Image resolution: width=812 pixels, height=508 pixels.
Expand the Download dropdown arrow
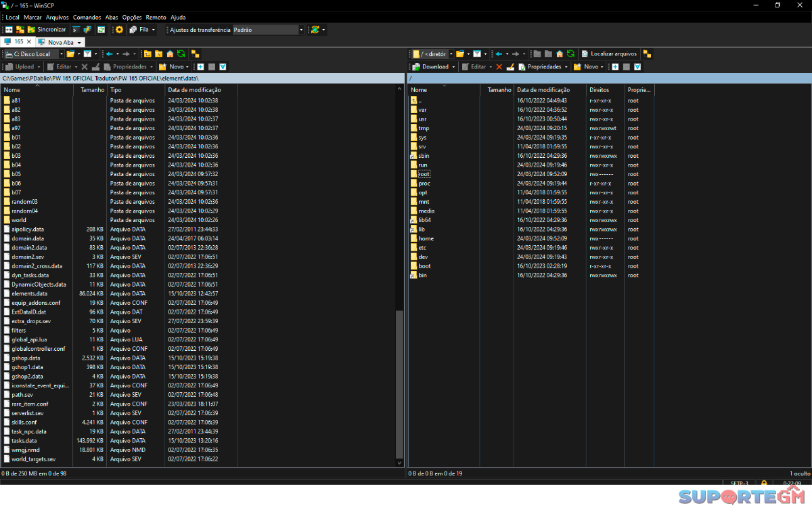(x=455, y=67)
